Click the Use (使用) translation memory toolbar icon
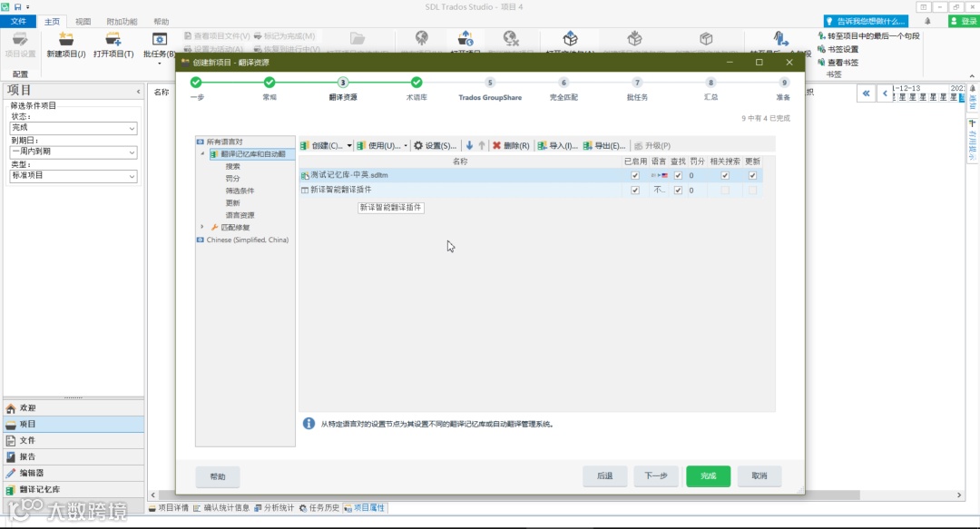This screenshot has height=529, width=980. (360, 146)
